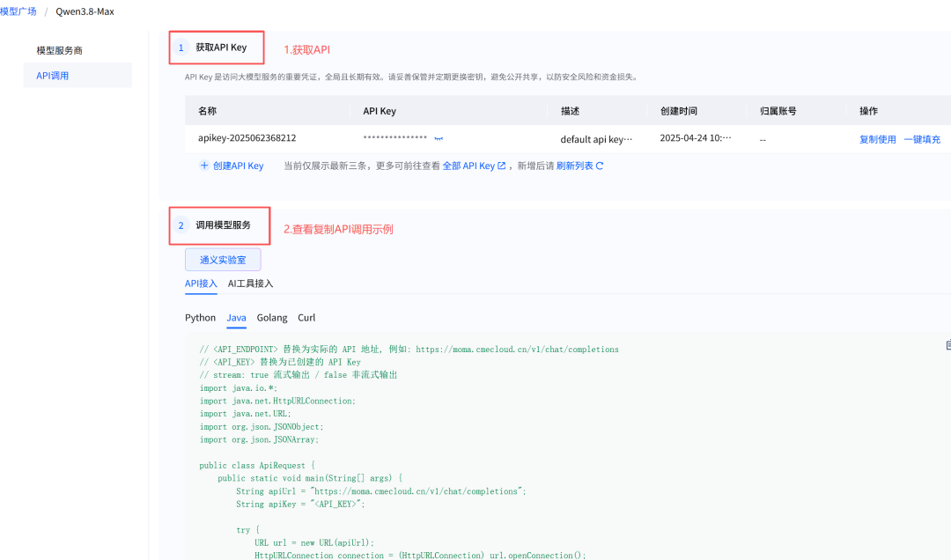Click the 'default api key…' description cell
Image resolution: width=951 pixels, height=560 pixels.
pos(596,139)
